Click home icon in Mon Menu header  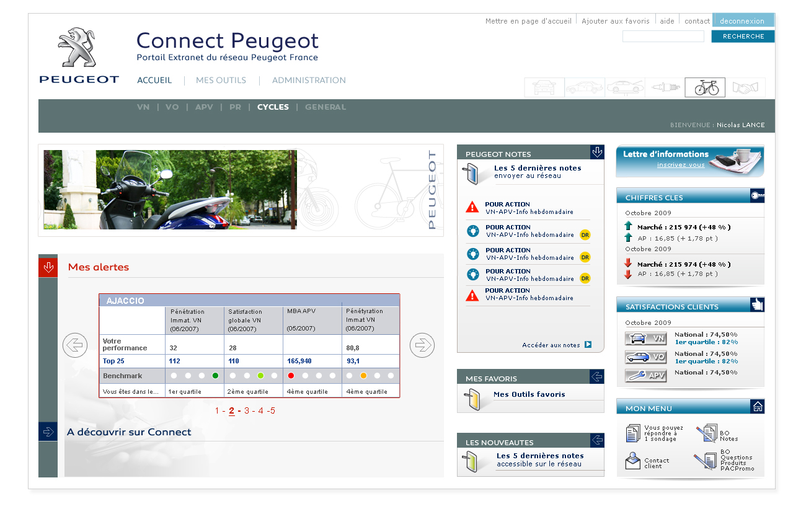[757, 406]
